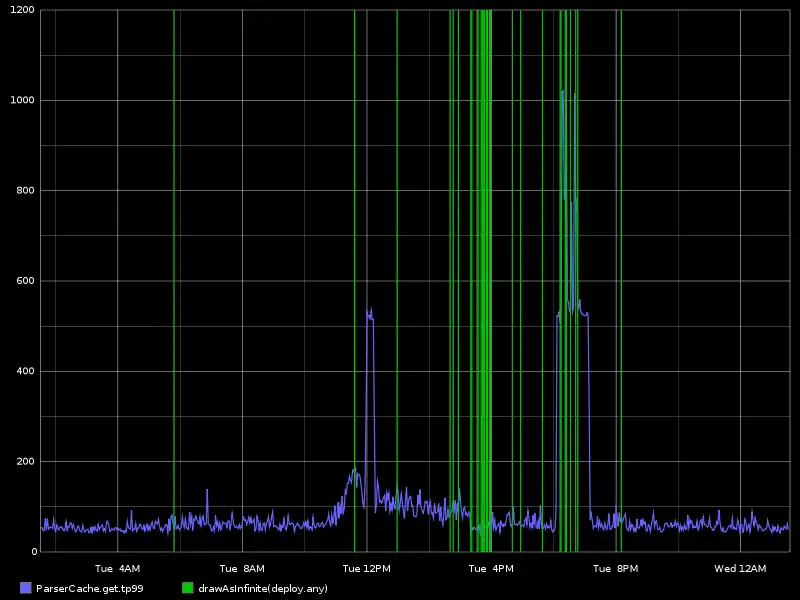Select the drawAsInfinite(deploy.any) legend label

[263, 588]
